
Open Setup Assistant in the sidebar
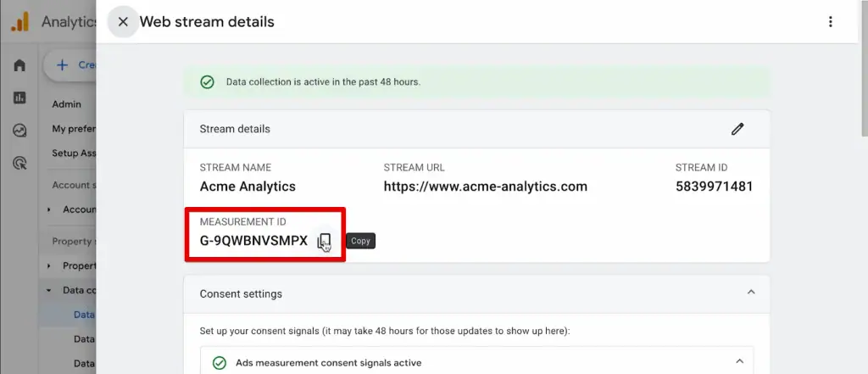73,154
